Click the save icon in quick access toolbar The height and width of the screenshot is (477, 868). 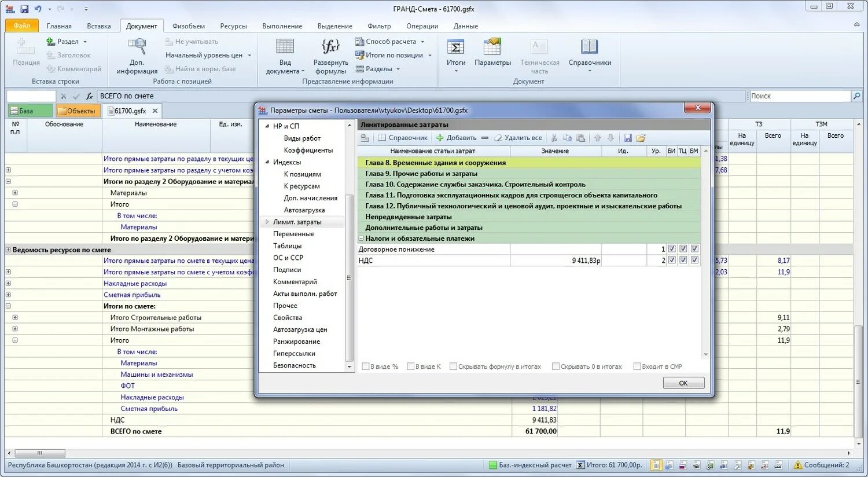24,9
